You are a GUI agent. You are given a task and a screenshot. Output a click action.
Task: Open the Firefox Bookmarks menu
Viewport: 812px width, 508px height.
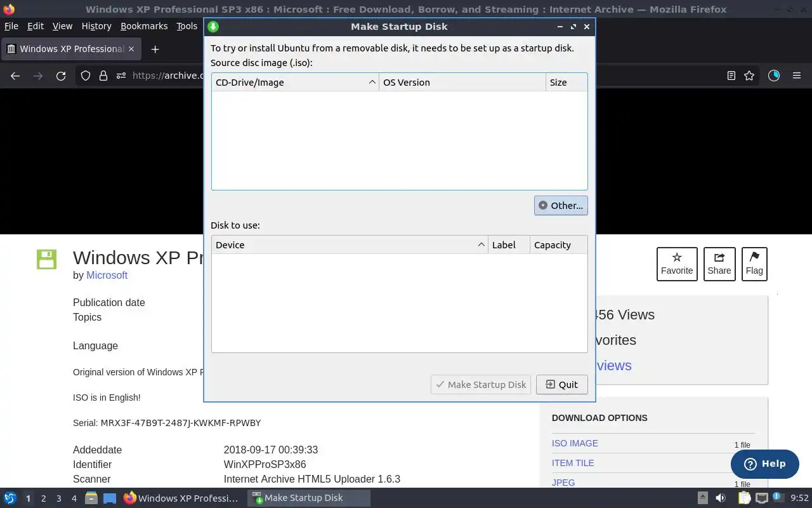click(x=144, y=26)
